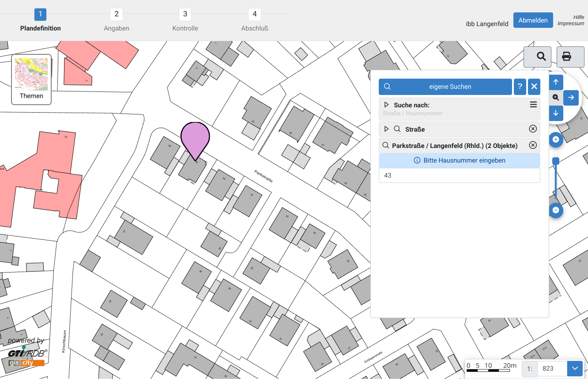Clear the Straße search row
The image size is (588, 379).
[533, 129]
